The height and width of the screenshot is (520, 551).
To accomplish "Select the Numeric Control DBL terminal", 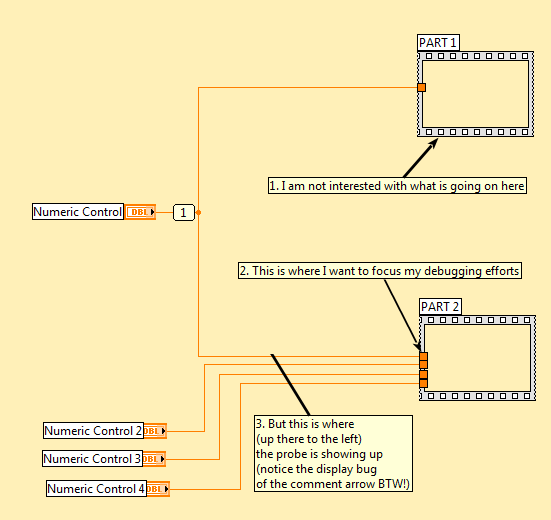I will (x=140, y=212).
